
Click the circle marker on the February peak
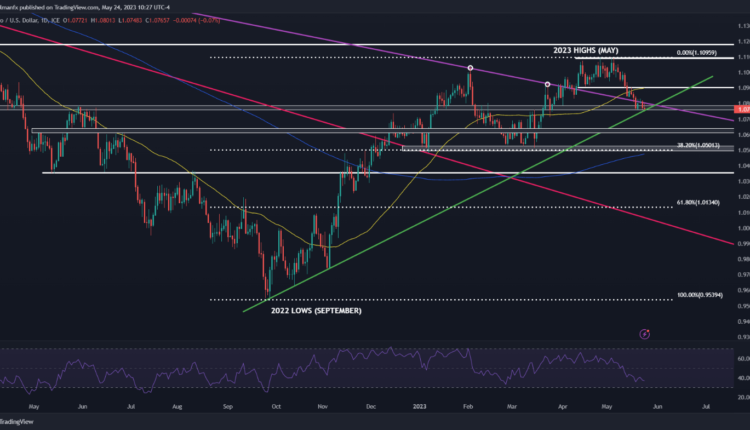[470, 68]
